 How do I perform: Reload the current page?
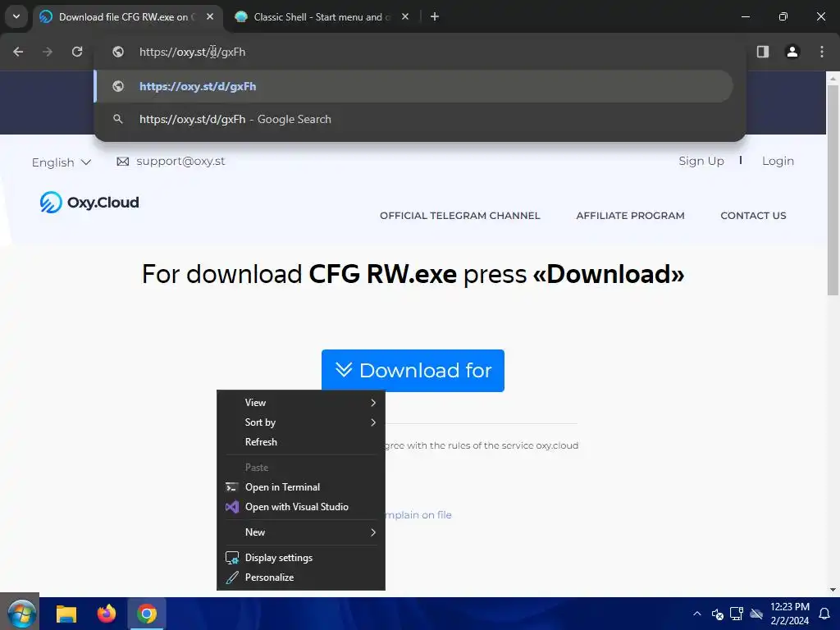click(77, 52)
